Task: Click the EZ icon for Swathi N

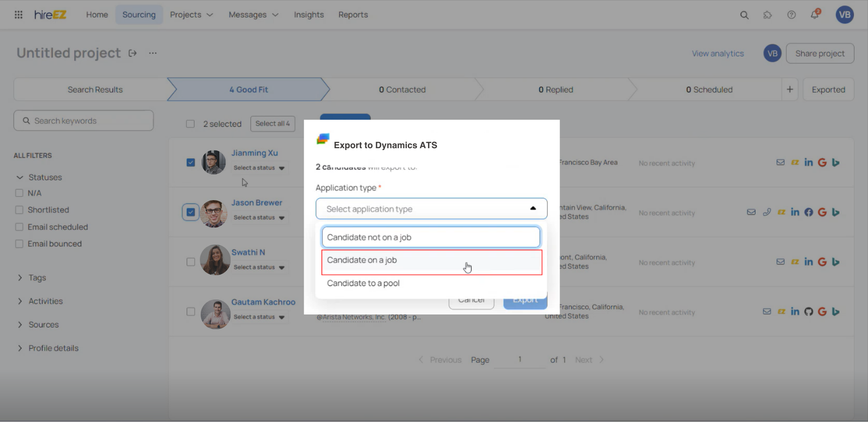Action: pos(795,262)
